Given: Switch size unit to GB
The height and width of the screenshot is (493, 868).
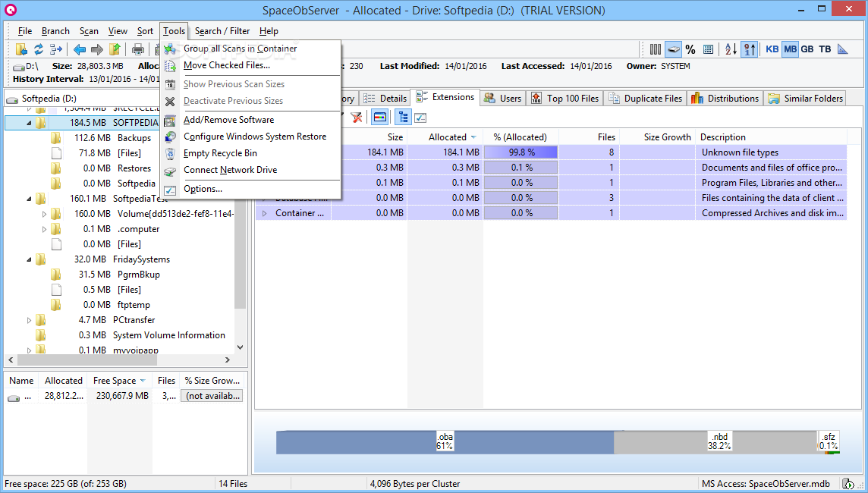Looking at the screenshot, I should tap(807, 49).
